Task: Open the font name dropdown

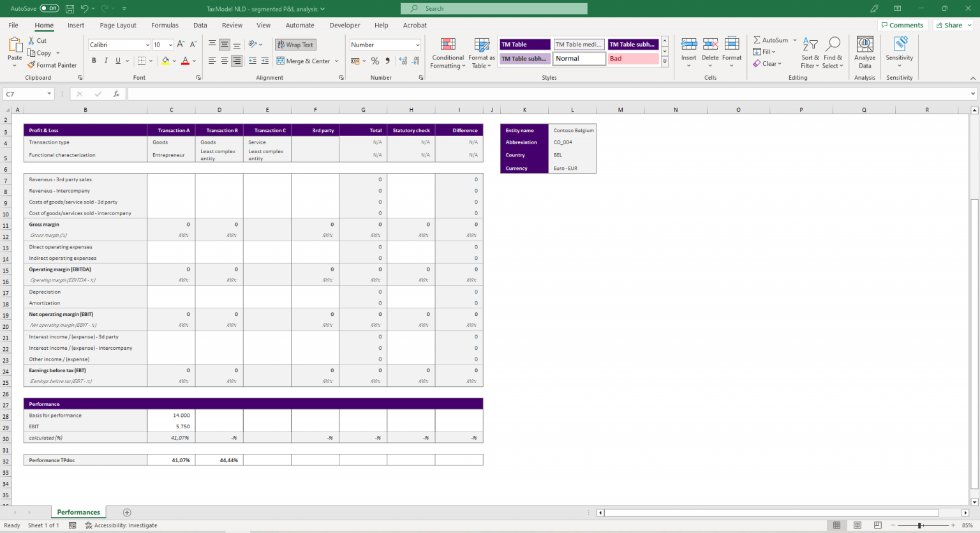Action: tap(149, 44)
